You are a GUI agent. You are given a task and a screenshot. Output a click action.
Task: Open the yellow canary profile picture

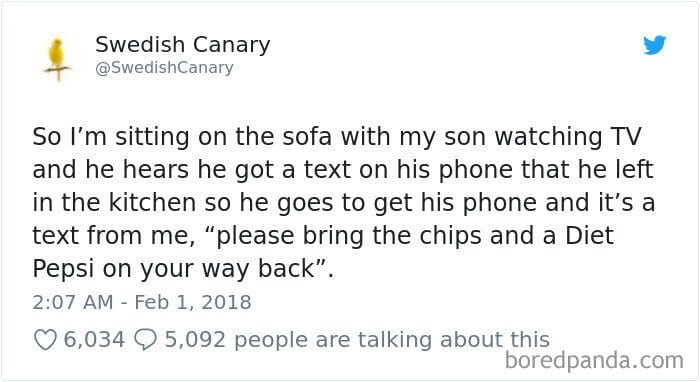click(58, 60)
